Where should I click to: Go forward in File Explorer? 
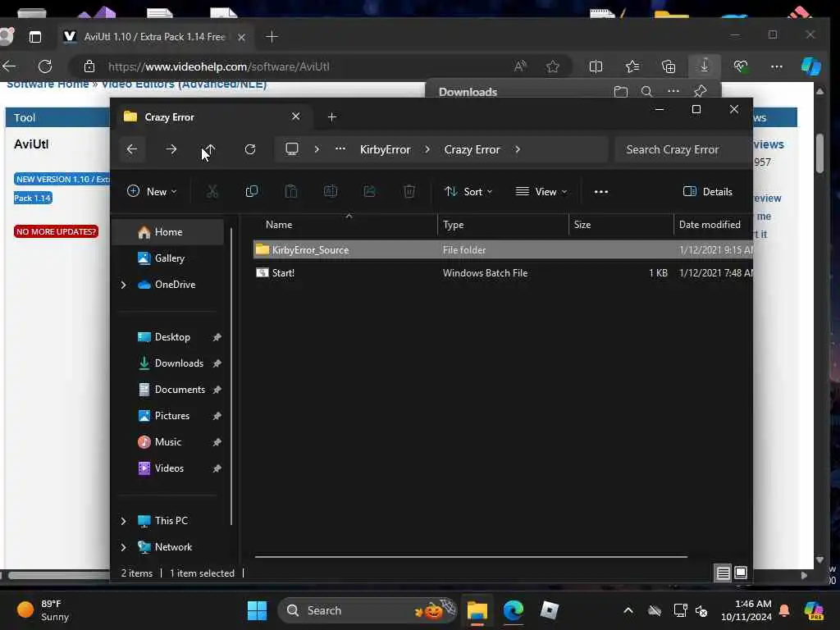click(171, 149)
